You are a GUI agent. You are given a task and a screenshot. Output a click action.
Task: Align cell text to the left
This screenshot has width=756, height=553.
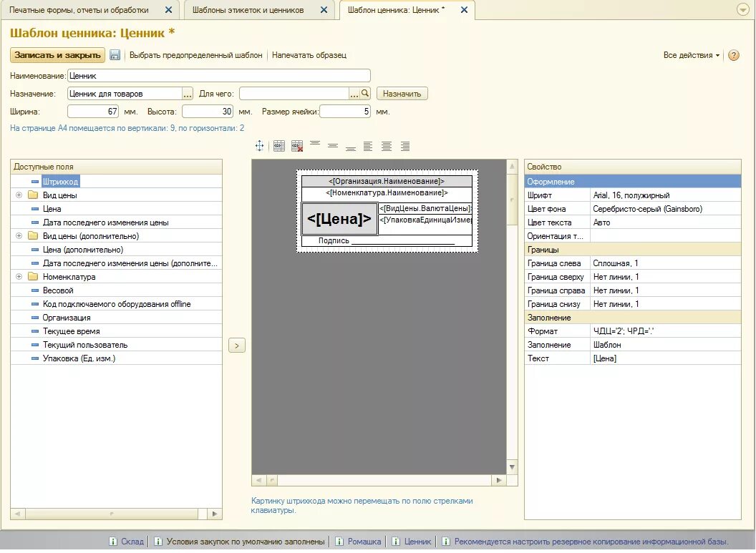click(x=368, y=146)
